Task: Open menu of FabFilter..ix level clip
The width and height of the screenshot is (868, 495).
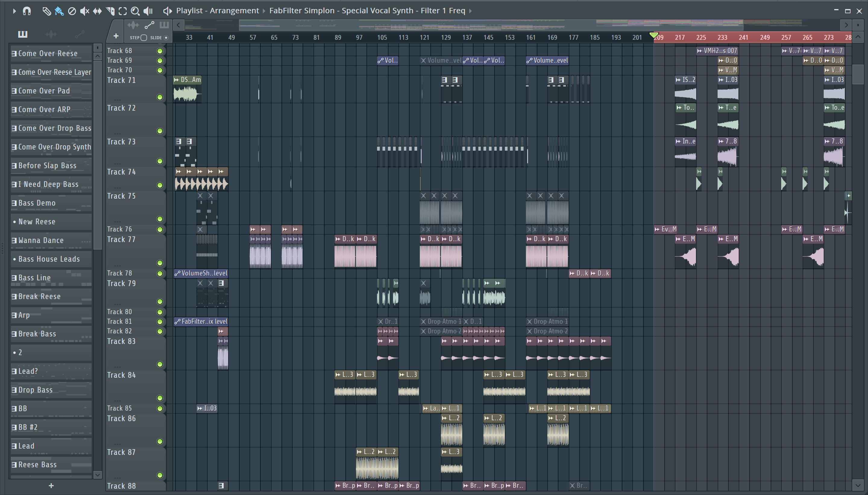Action: pos(177,322)
